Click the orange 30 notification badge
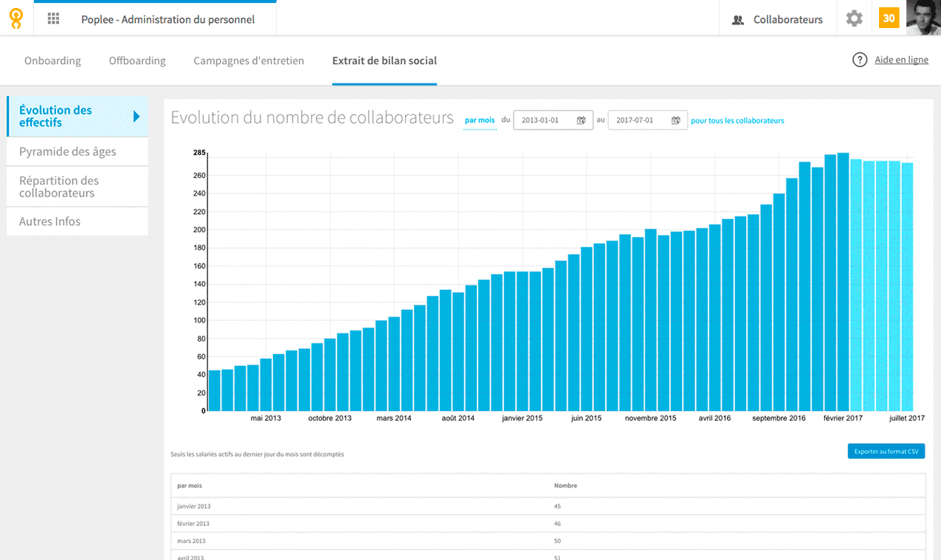 [x=889, y=18]
